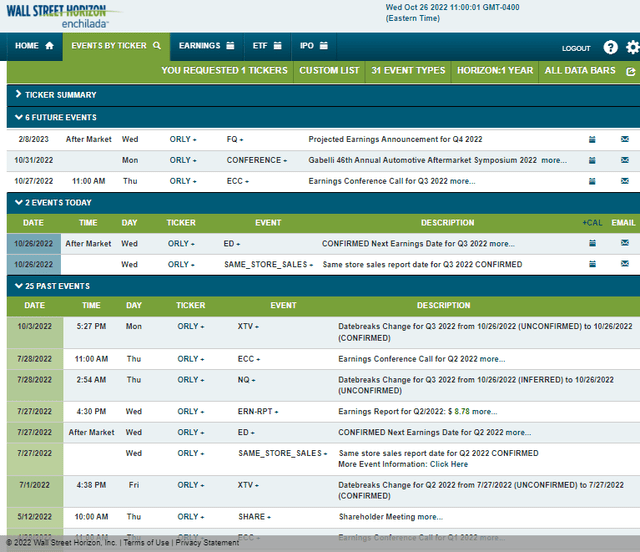Click You Requested 1 Tickers

pyautogui.click(x=224, y=71)
